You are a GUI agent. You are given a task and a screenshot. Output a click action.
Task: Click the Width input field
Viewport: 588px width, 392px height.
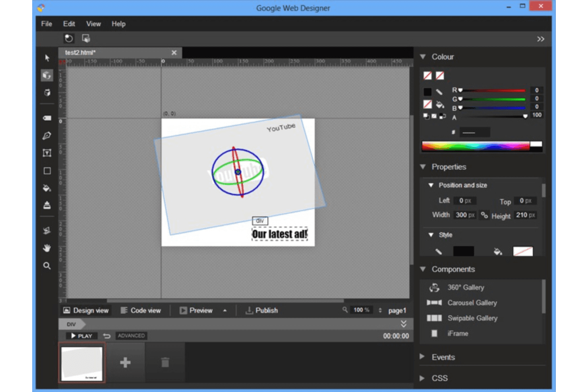point(465,215)
